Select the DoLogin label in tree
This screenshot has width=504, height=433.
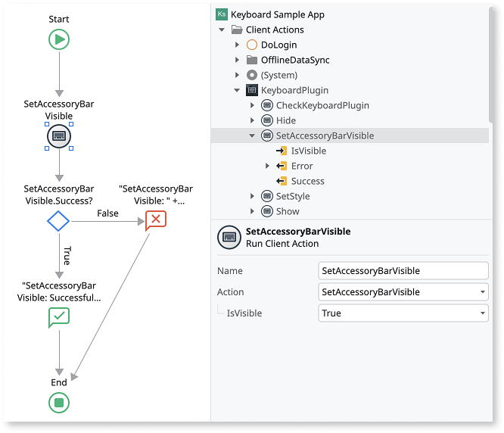(278, 45)
